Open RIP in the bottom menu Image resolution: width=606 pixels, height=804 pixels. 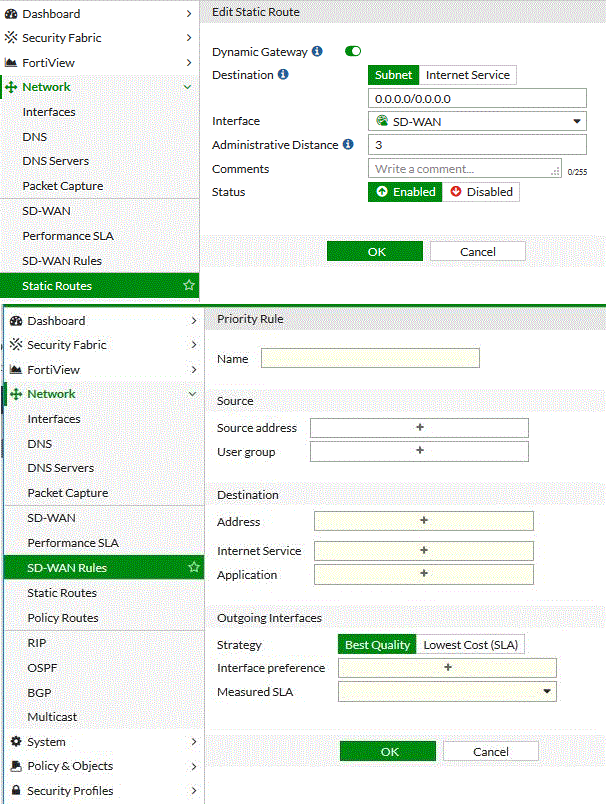pyautogui.click(x=36, y=643)
